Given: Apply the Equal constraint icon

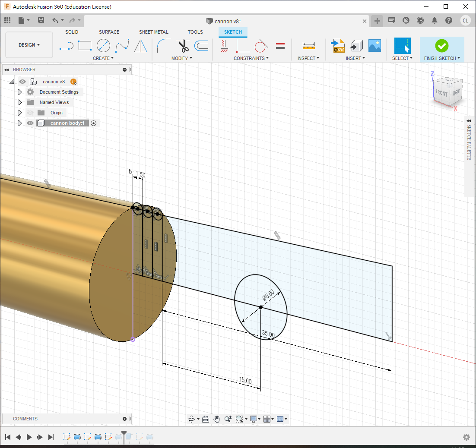Looking at the screenshot, I should [x=280, y=45].
